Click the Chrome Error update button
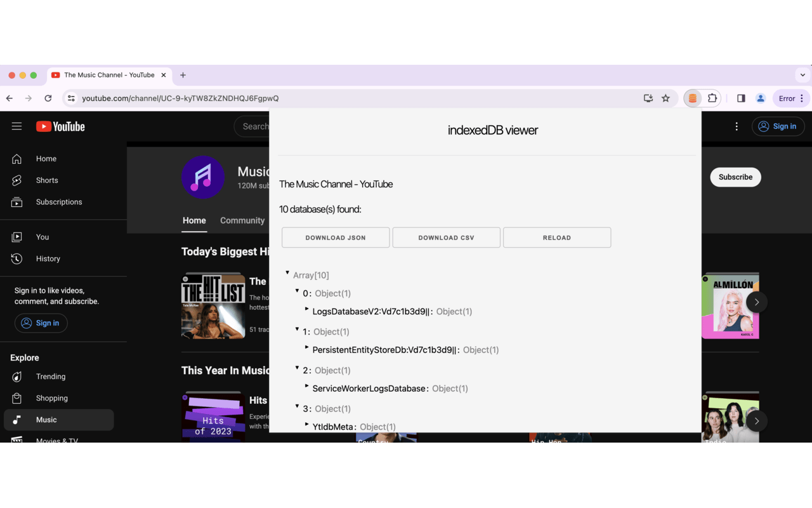Screen dimensions: 812x508 tap(791, 98)
